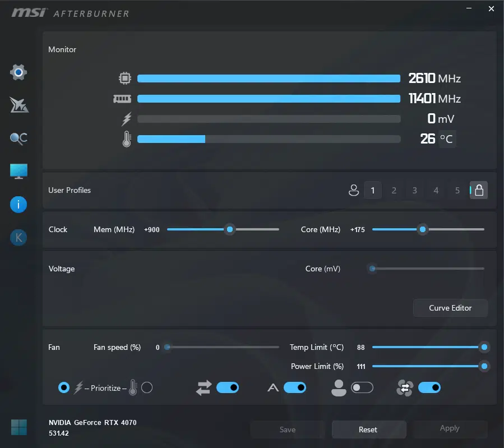The width and height of the screenshot is (504, 448).
Task: Click the Power Limit value 111
Action: [360, 367]
